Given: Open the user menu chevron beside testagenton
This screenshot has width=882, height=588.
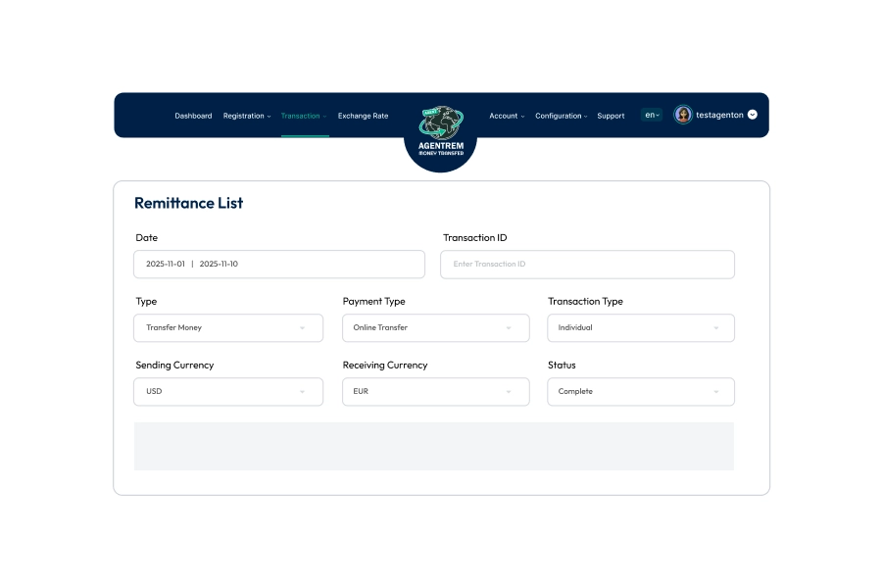Looking at the screenshot, I should tap(752, 115).
